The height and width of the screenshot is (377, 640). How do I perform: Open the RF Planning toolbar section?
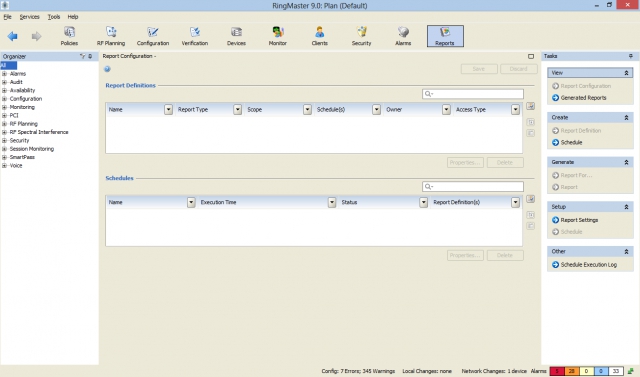click(111, 36)
